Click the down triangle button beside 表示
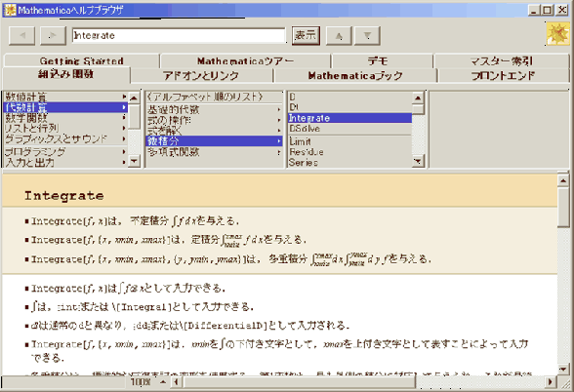574x392 pixels. (367, 35)
